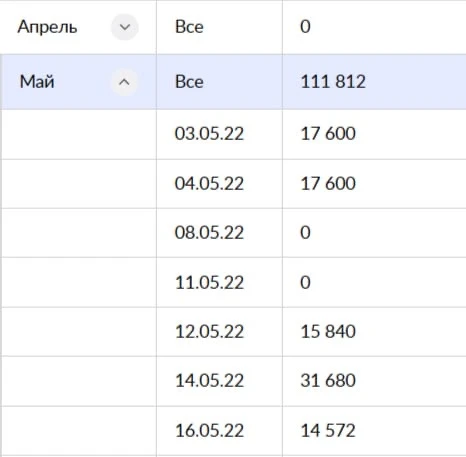466x457 pixels.
Task: Select date cell 03.05.22
Action: click(x=209, y=134)
